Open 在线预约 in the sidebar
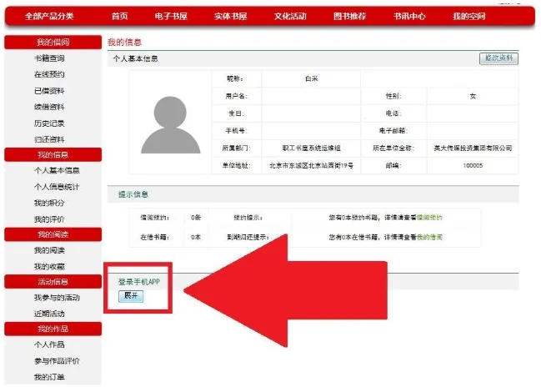This screenshot has width=541, height=392. coord(49,74)
